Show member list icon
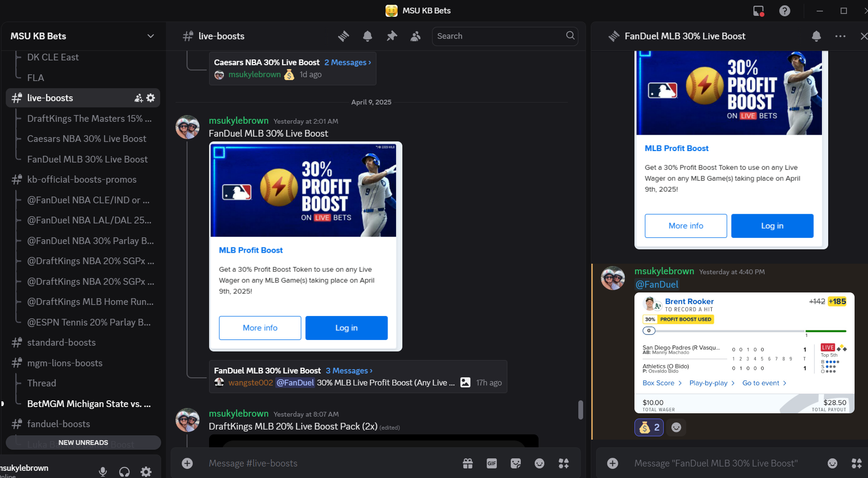868x478 pixels. point(415,36)
